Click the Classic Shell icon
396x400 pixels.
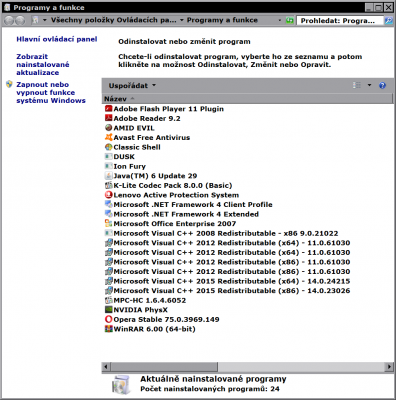(108, 147)
